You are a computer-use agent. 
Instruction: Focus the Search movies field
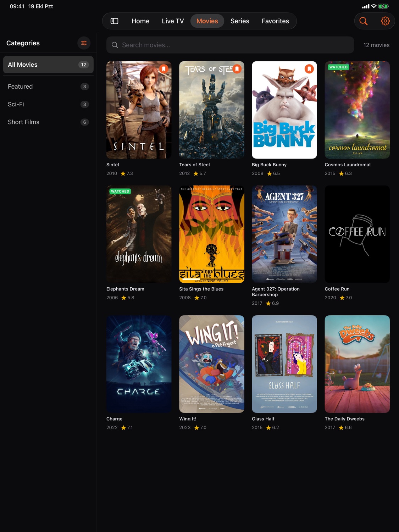tap(230, 45)
